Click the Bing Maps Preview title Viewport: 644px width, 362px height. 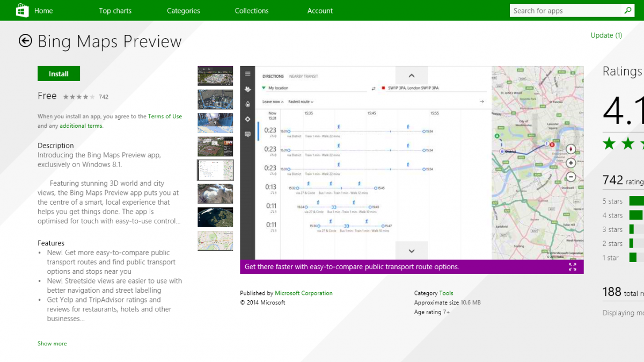[110, 41]
